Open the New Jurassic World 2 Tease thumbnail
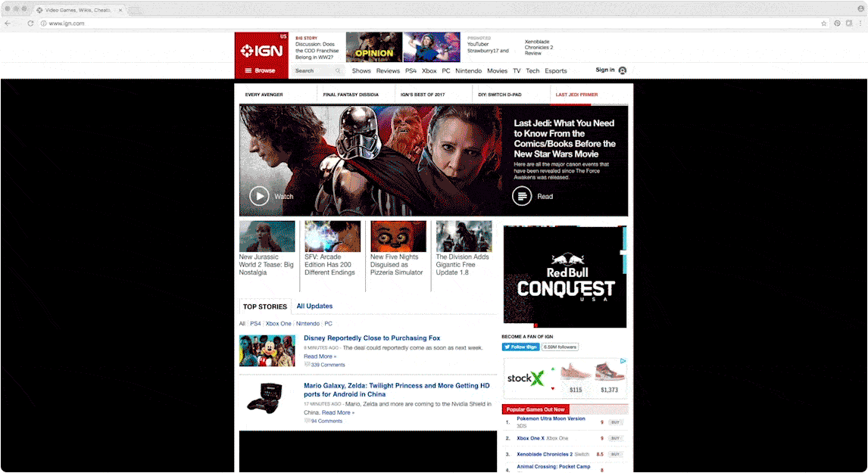This screenshot has height=473, width=868. tap(267, 236)
